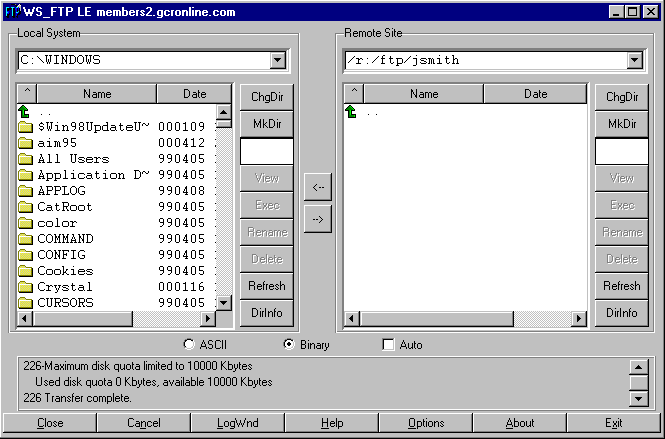Select the CONFIG folder icon
Image resolution: width=665 pixels, height=439 pixels.
(25, 255)
